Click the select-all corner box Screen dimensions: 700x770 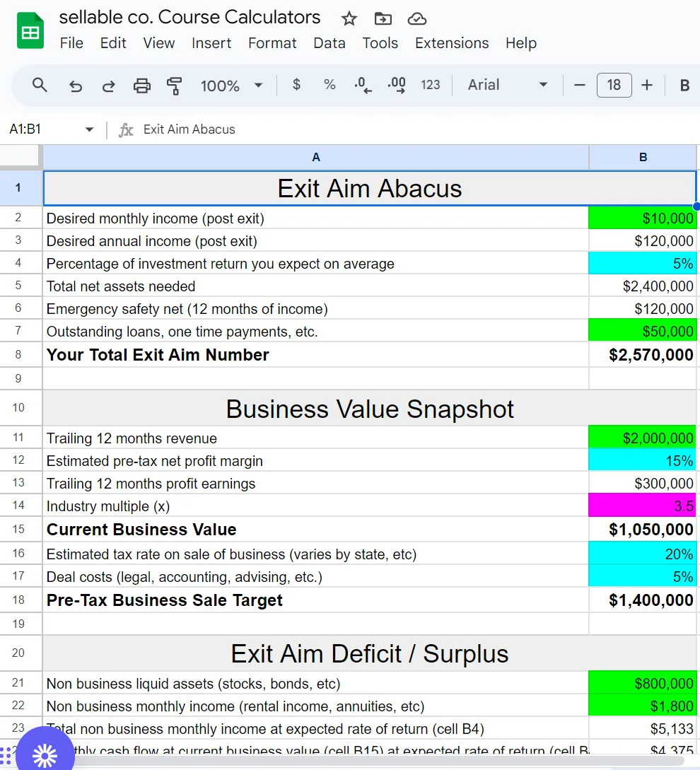pos(21,157)
